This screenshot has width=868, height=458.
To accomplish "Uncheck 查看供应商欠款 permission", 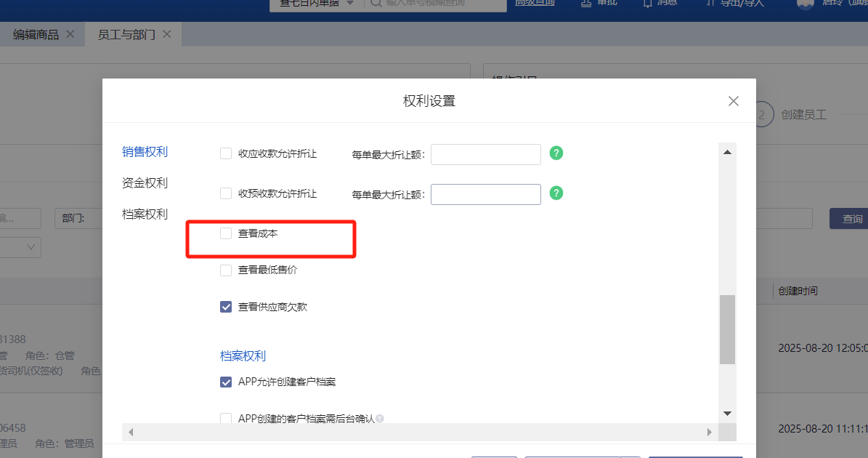I will [x=226, y=307].
